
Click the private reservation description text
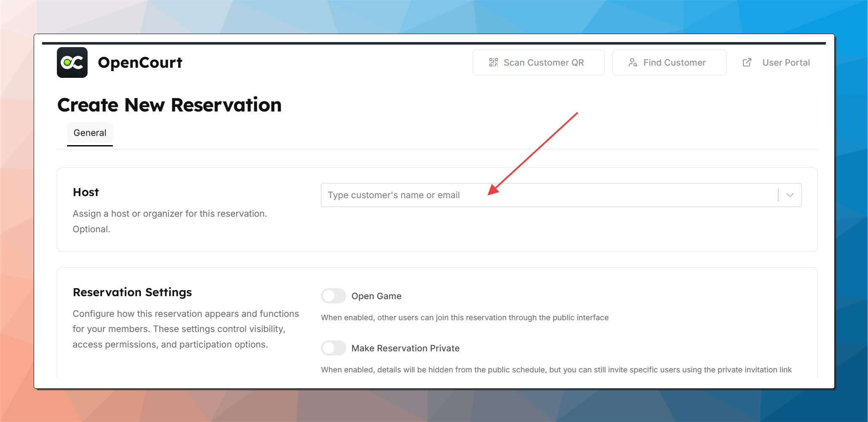point(556,370)
